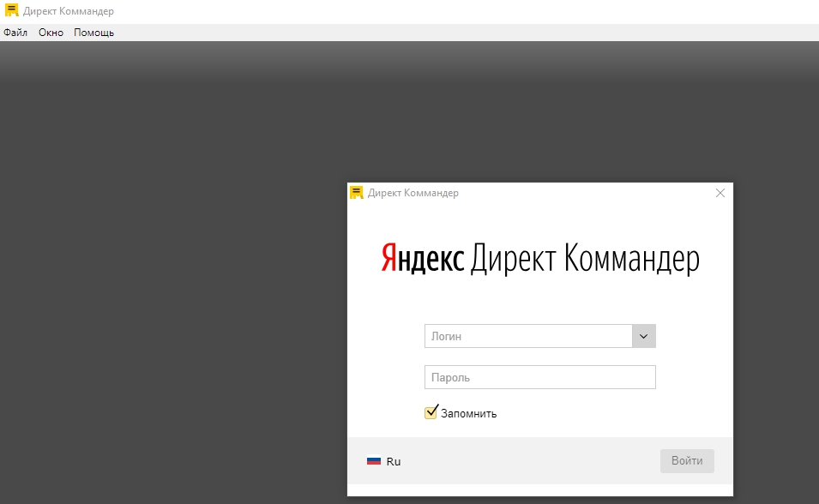Image resolution: width=819 pixels, height=504 pixels.
Task: Open the Файл menu
Action: (x=15, y=33)
